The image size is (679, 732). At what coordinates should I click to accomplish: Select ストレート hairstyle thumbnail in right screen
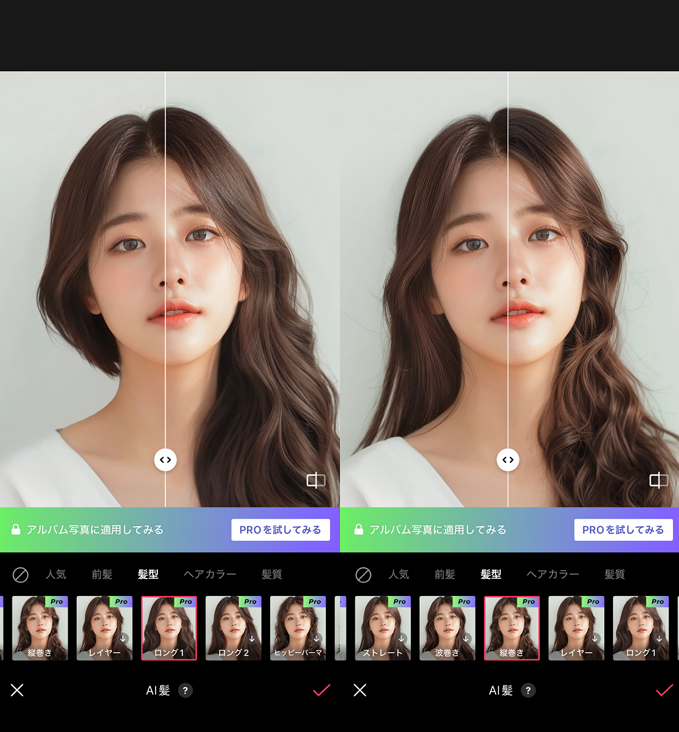[x=383, y=628]
